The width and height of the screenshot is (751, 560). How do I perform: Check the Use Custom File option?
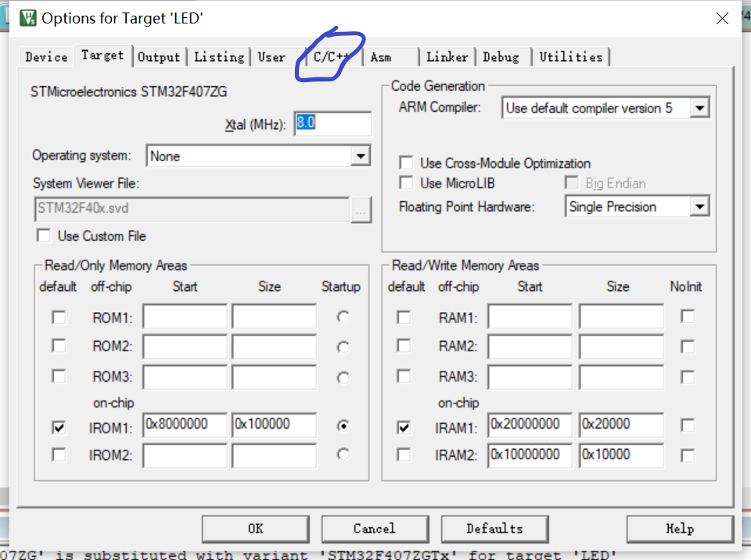[x=43, y=236]
